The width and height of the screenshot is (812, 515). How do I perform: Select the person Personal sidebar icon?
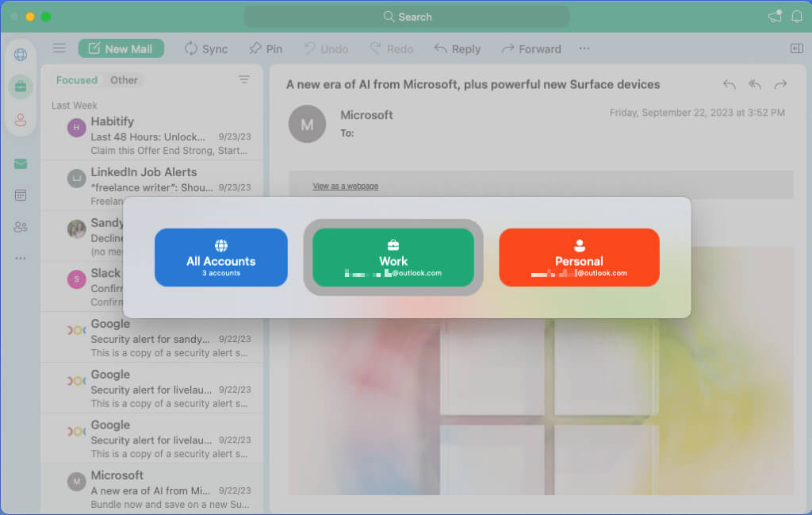pos(21,120)
